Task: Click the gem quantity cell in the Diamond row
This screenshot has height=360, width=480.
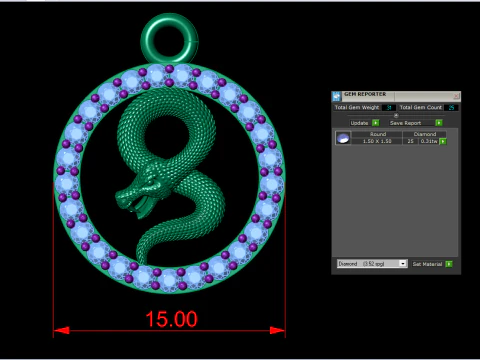Action: [410, 141]
